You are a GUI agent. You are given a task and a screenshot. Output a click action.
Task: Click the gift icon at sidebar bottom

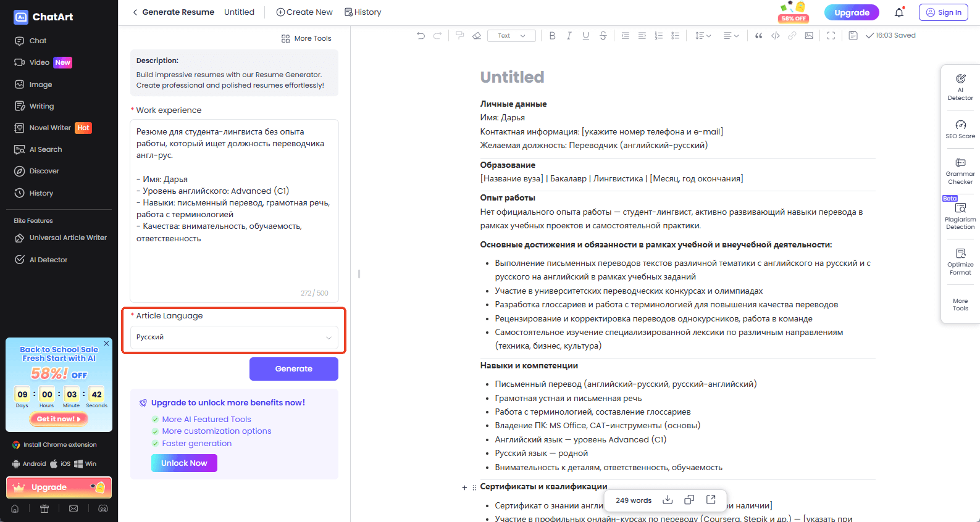coord(44,509)
